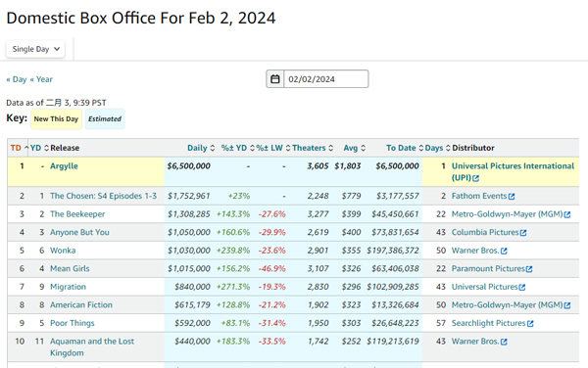Open external link icon beside Fathom Events

(x=512, y=197)
